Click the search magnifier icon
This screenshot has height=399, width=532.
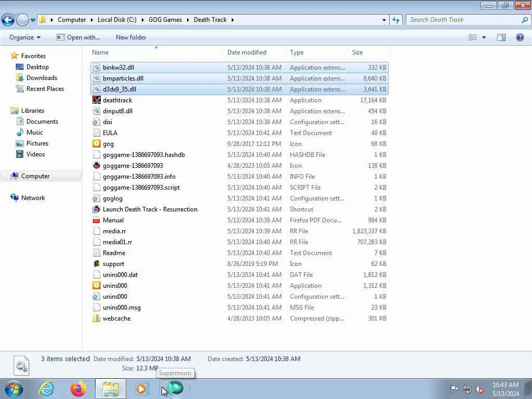click(x=525, y=20)
